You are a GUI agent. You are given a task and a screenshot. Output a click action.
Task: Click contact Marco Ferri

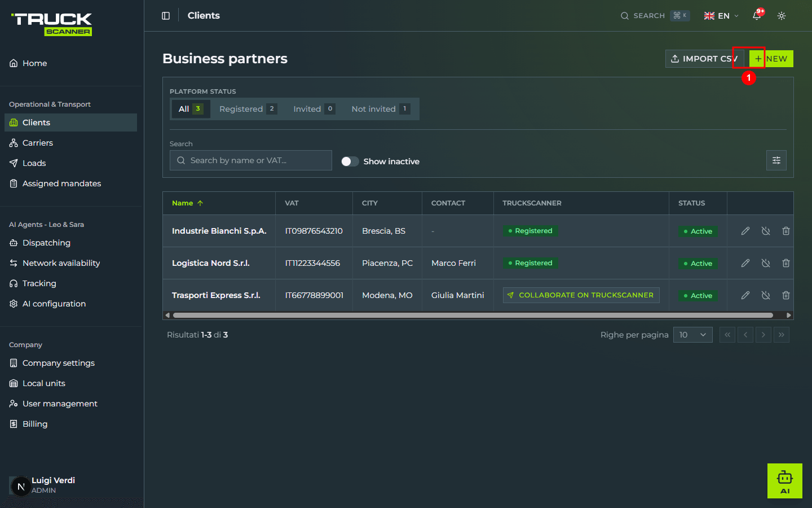(453, 263)
